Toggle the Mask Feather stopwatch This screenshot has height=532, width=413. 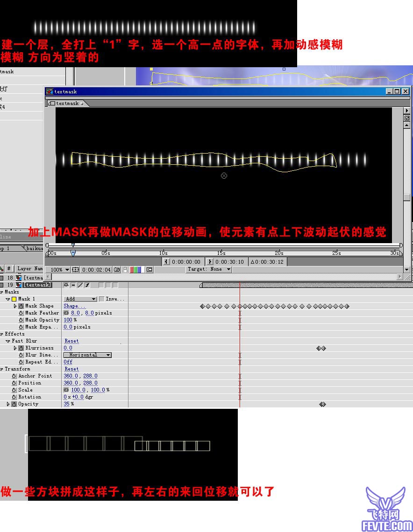click(21, 313)
